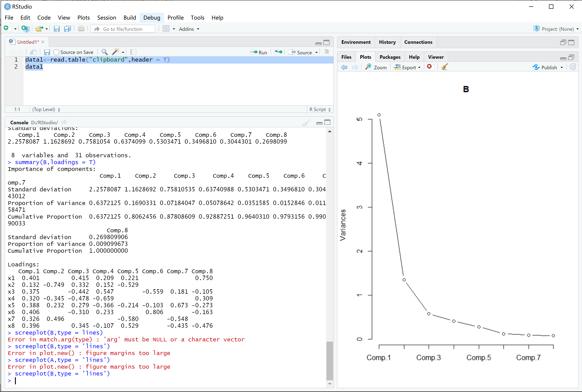The height and width of the screenshot is (392, 582).
Task: Open the Session menu
Action: point(107,18)
